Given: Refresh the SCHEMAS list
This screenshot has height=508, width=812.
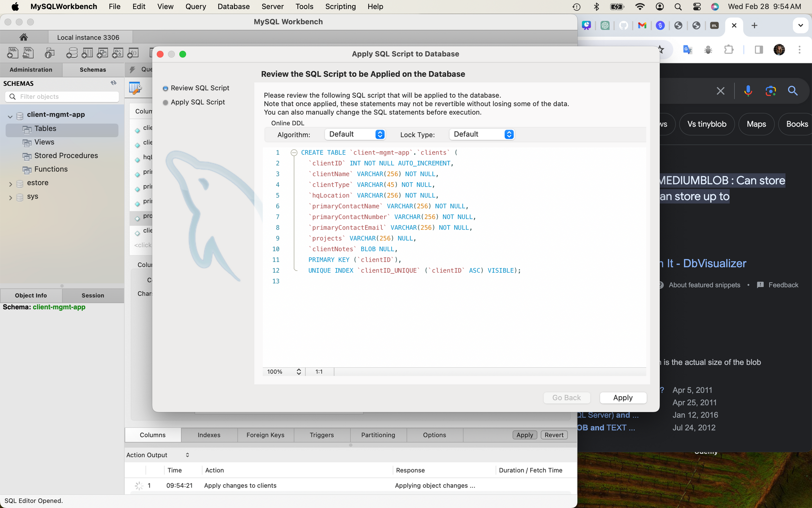Looking at the screenshot, I should point(113,83).
